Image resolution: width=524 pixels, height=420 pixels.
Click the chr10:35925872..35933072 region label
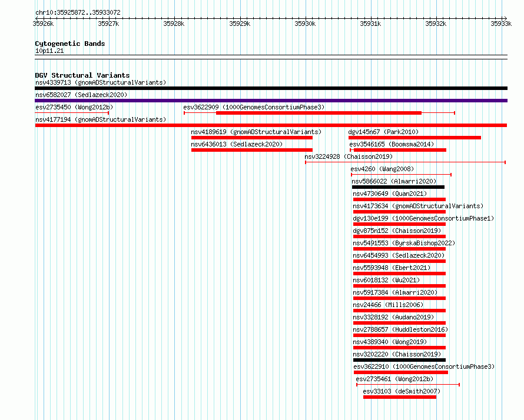point(78,13)
